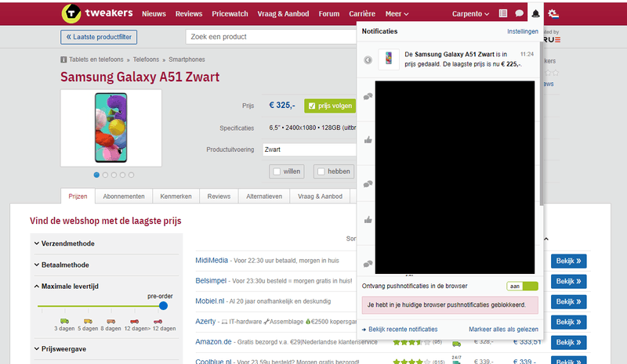Click Markeer alles als gelezen

point(503,330)
